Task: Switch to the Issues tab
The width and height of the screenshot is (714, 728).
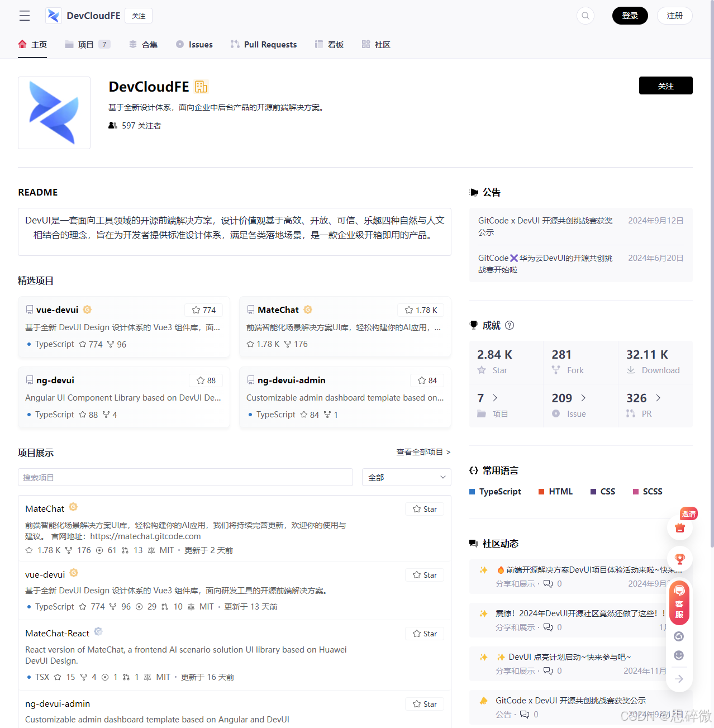Action: pyautogui.click(x=194, y=45)
